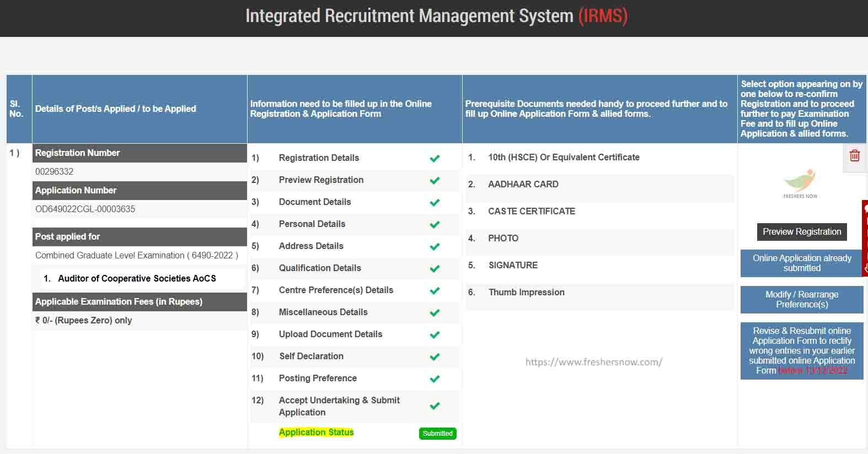
Task: Click the Preview Registration dark button
Action: point(802,232)
